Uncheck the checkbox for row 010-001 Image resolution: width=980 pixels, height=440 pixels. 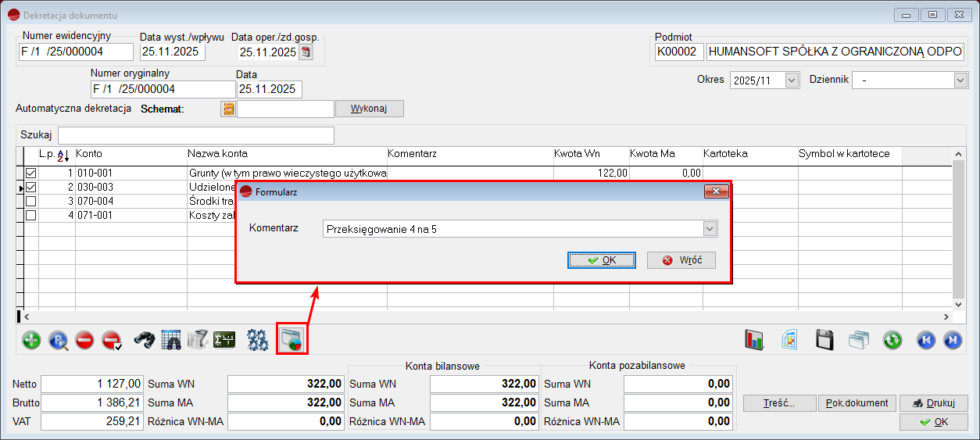pyautogui.click(x=31, y=173)
